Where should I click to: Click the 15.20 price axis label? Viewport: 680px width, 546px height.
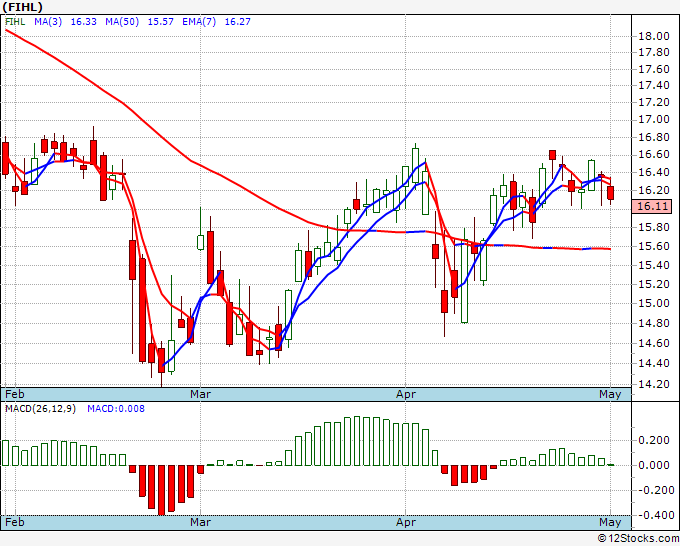(x=654, y=284)
